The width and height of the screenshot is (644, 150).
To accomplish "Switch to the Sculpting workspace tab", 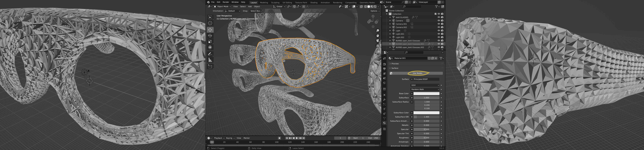I will point(275,2).
